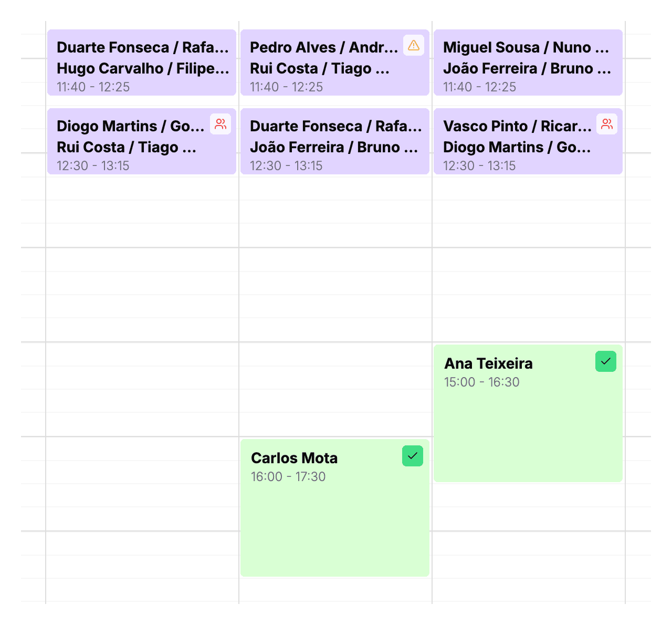Click the orange warning icon on Pedro Alves match
The height and width of the screenshot is (625, 672).
click(414, 45)
